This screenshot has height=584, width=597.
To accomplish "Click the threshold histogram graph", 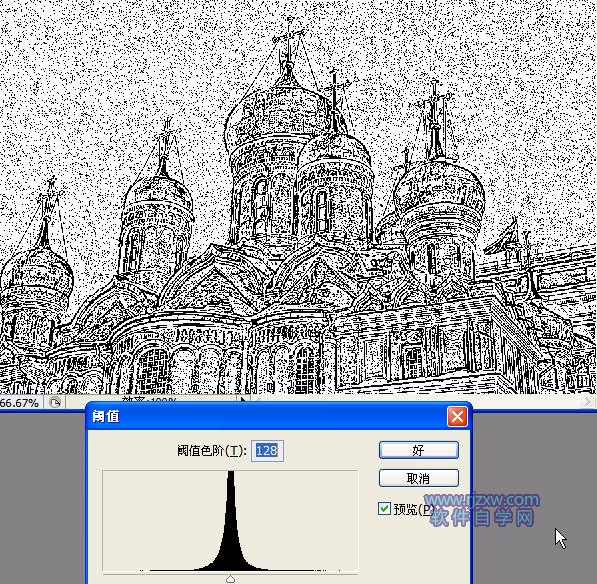I will [230, 521].
